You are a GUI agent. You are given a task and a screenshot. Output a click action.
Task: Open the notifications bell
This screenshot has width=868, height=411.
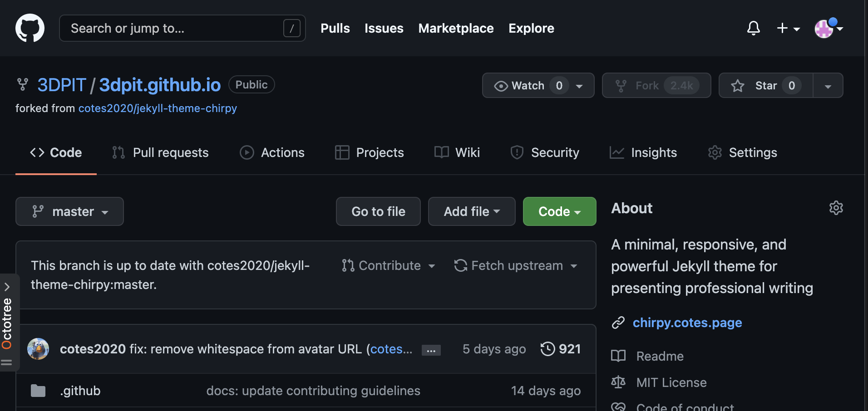tap(754, 28)
